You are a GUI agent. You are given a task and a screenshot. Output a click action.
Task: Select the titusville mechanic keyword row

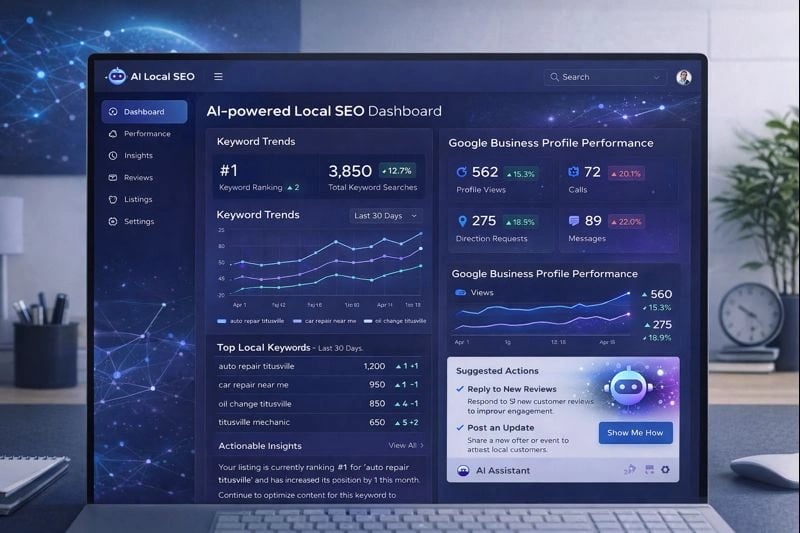point(319,422)
